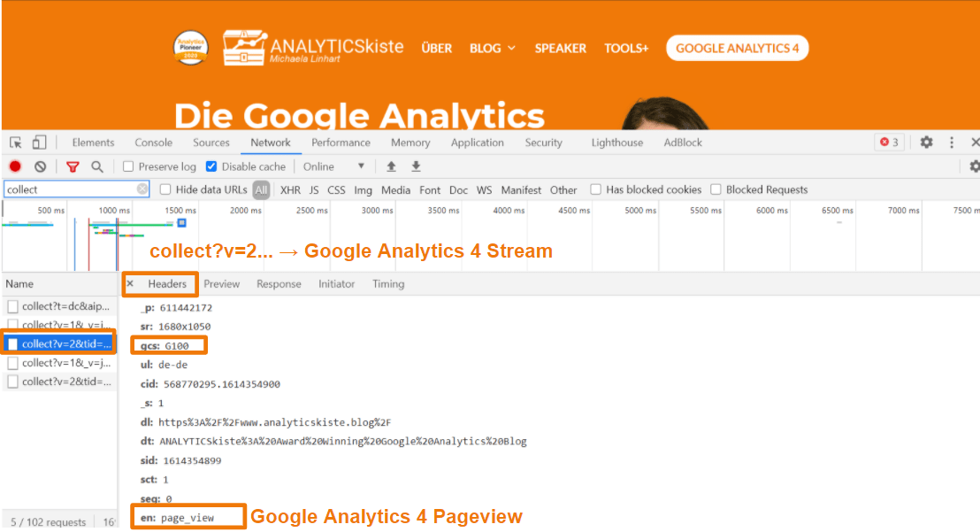Check the Hide data URLs option
The height and width of the screenshot is (532, 980).
164,189
